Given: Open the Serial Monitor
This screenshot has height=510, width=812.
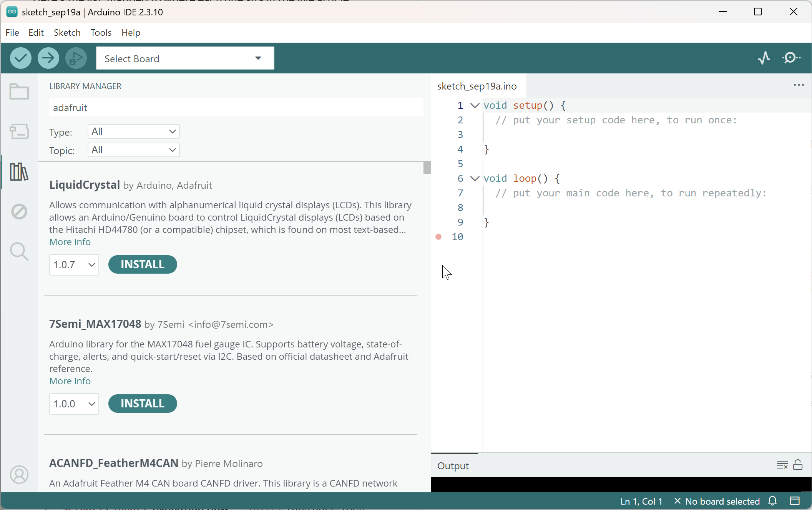Looking at the screenshot, I should (791, 58).
